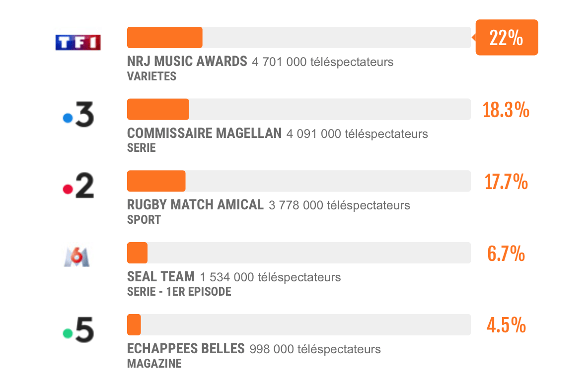Click the orange 22% share badge
This screenshot has height=385, width=588.
[507, 37]
